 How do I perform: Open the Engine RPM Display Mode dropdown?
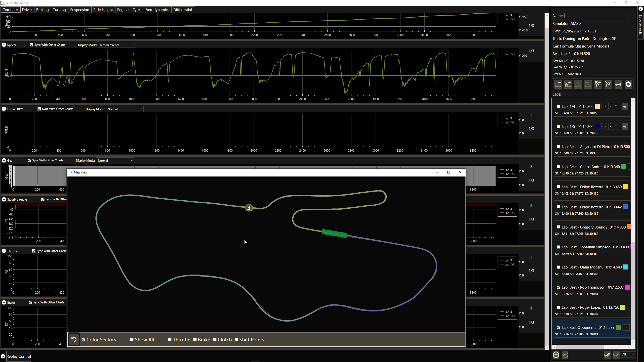tap(125, 109)
